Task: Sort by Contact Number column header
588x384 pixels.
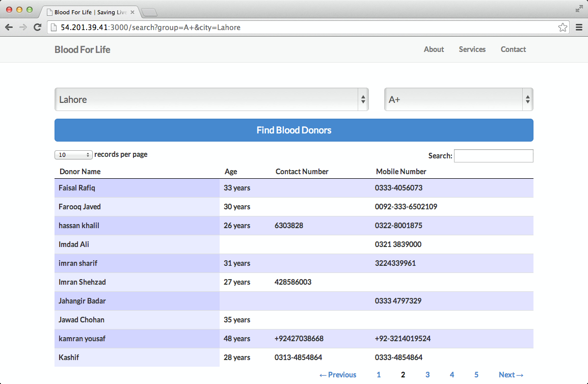Action: coord(302,172)
